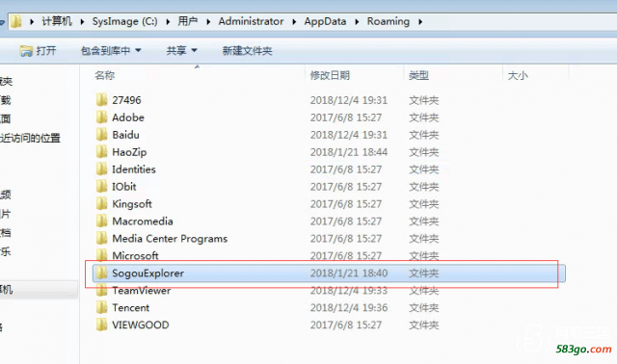Screen dimensions: 617x364
Task: Go to AppData breadcrumb
Action: point(325,21)
